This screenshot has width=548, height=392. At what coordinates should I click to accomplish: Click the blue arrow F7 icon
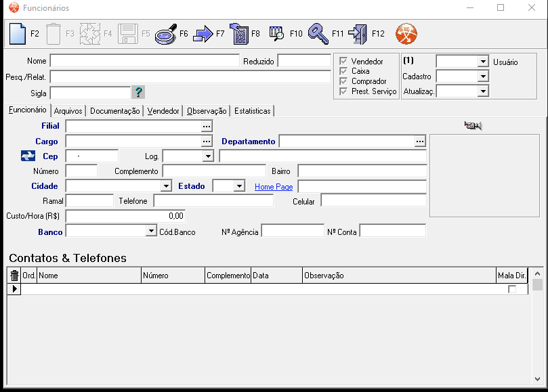click(203, 33)
